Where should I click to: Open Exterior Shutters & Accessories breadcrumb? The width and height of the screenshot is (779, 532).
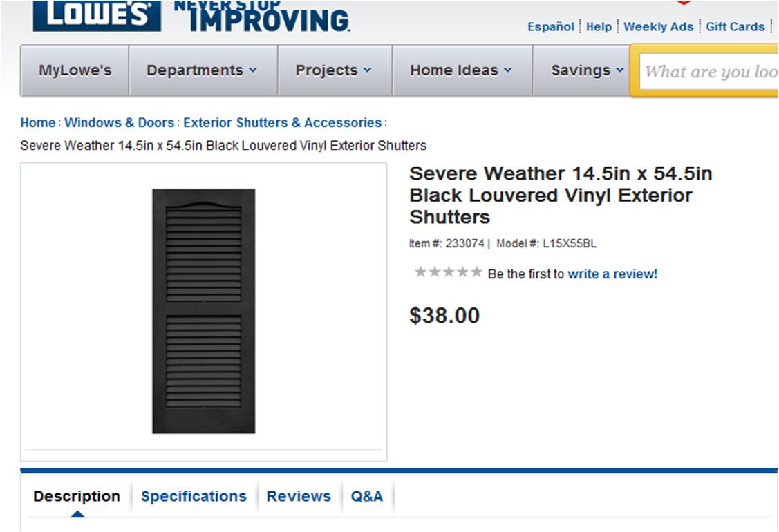282,123
